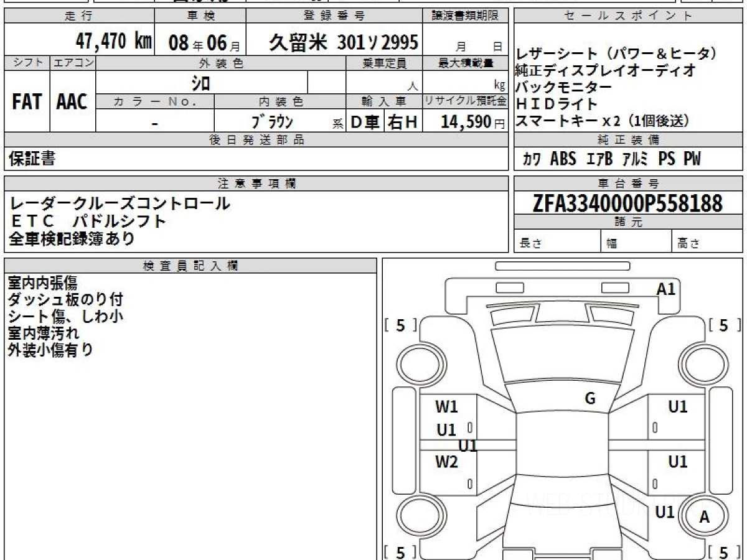Select the inspection date 08年06月
Image resolution: width=747 pixels, height=560 pixels.
tap(204, 42)
